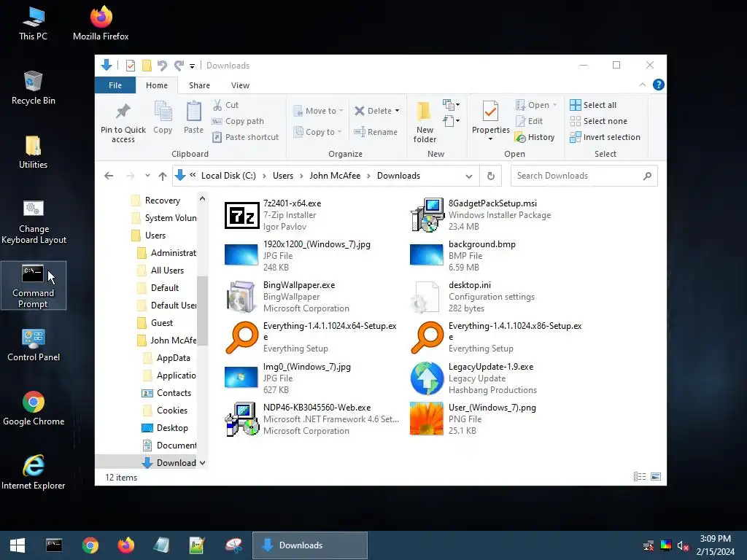
Task: Open the File ribbon tab
Action: pyautogui.click(x=115, y=85)
